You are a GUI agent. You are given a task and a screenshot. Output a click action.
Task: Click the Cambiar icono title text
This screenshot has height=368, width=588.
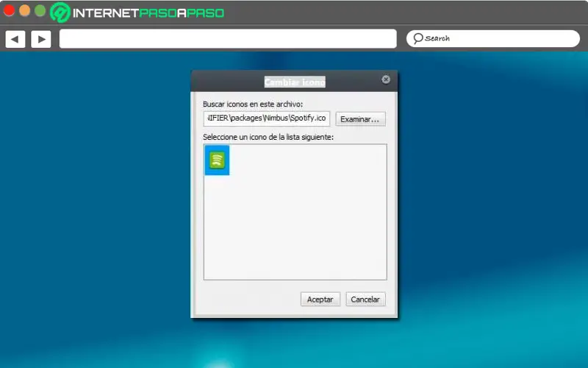[x=295, y=82]
